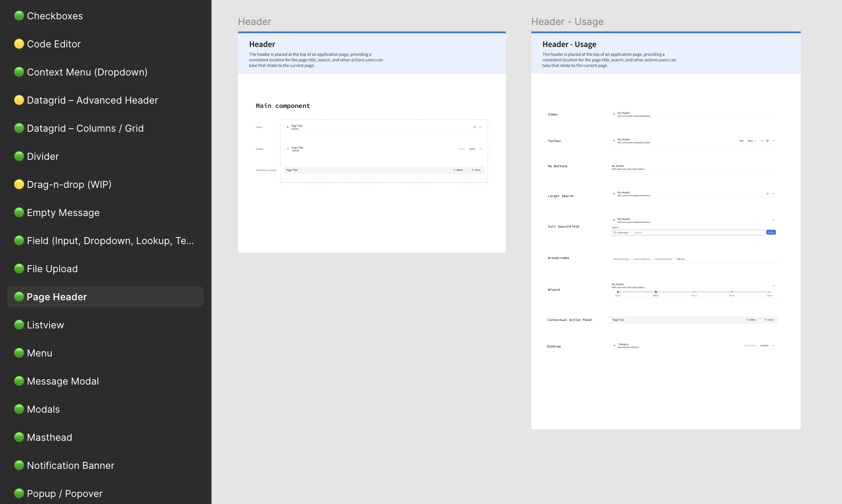Click 'Level Two Detail View' breadcrumb
842x504 pixels.
tap(663, 259)
